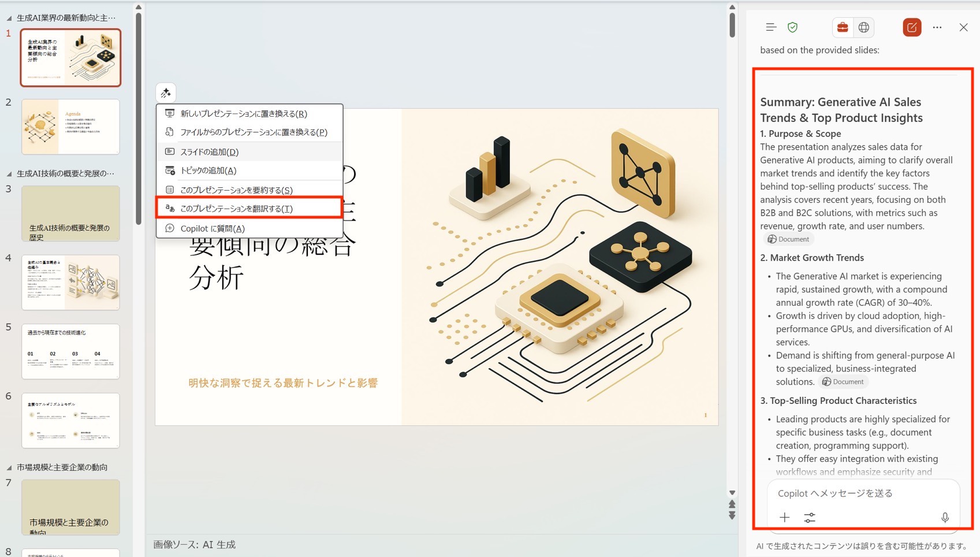Start a new Copilot chat
The image size is (980, 557).
911,27
